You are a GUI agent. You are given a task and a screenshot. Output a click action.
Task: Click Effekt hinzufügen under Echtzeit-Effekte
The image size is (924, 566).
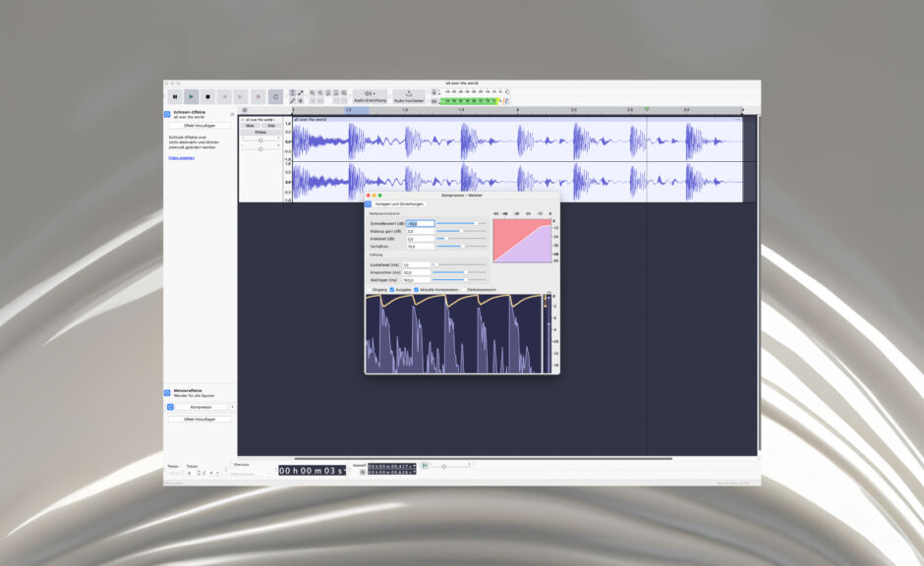(x=200, y=126)
